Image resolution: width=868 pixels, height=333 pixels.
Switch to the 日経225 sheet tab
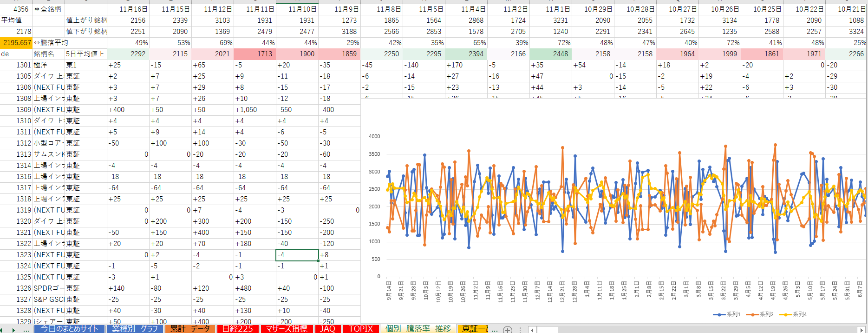(x=237, y=329)
